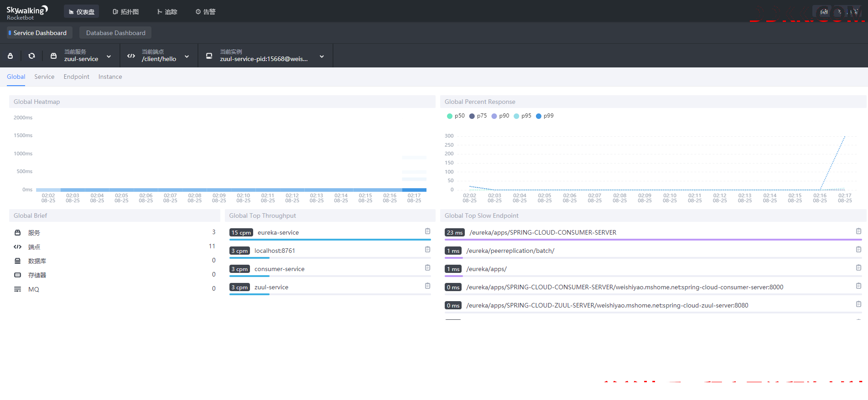
Task: Click the /eureka/apps/ endpoint text
Action: 486,269
